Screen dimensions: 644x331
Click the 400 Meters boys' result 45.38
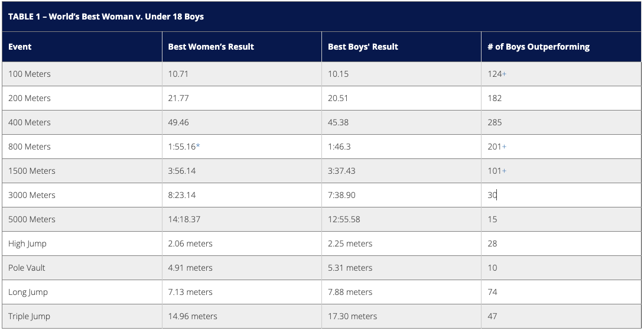(338, 122)
